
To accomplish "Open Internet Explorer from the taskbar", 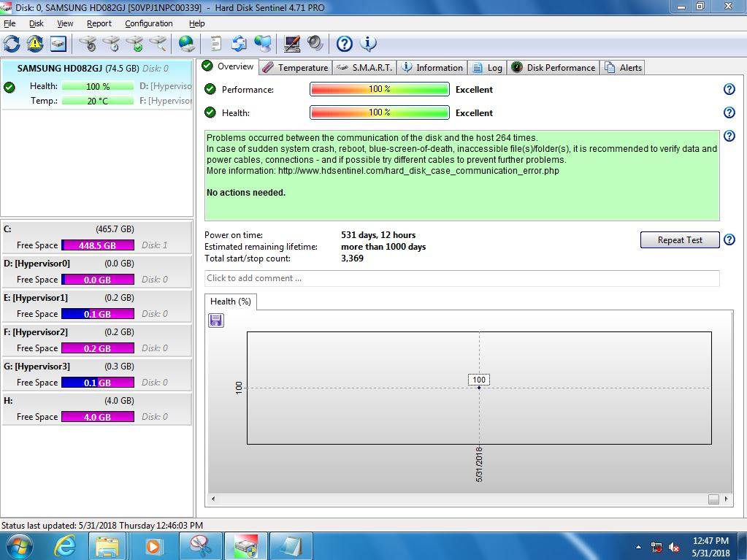I will pos(65,546).
